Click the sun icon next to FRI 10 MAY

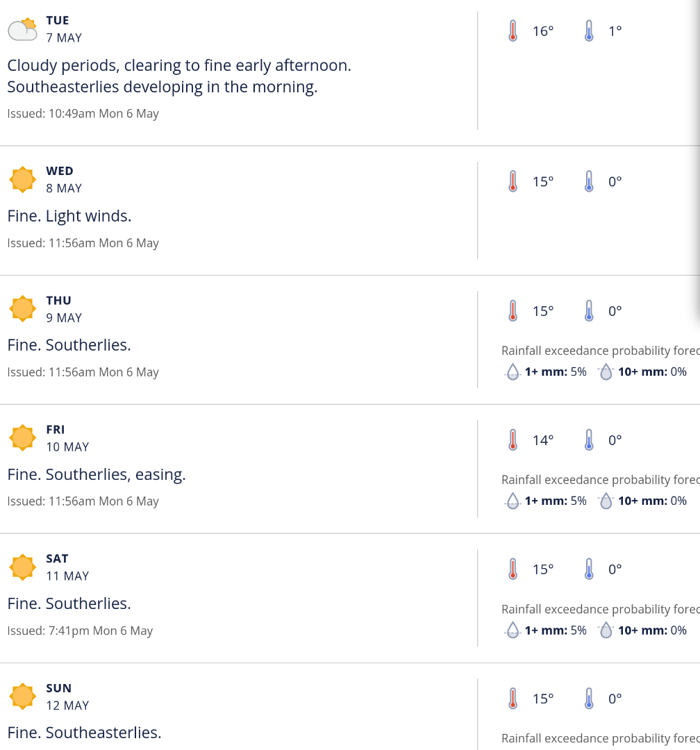(x=22, y=437)
